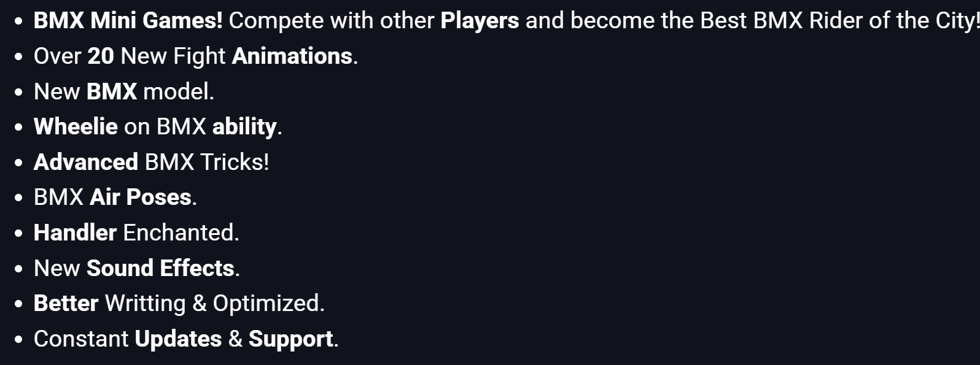The image size is (980, 365).
Task: Click the word "Constant" in the last item
Action: (x=81, y=339)
